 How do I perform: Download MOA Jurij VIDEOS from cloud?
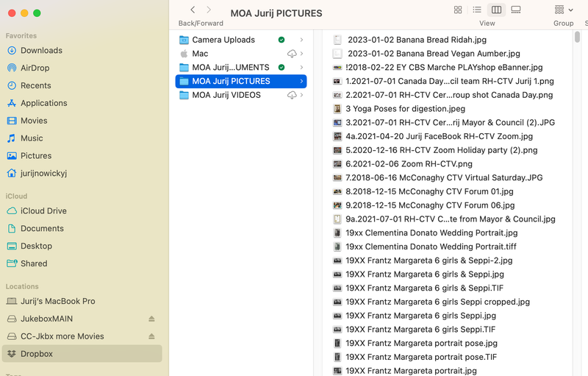tap(292, 96)
